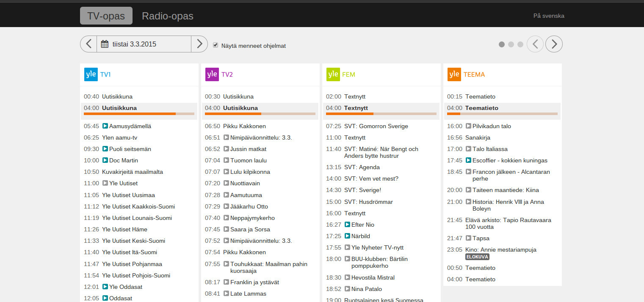644x302 pixels.
Task: Click the Yle TV2 channel logo
Action: tap(212, 74)
